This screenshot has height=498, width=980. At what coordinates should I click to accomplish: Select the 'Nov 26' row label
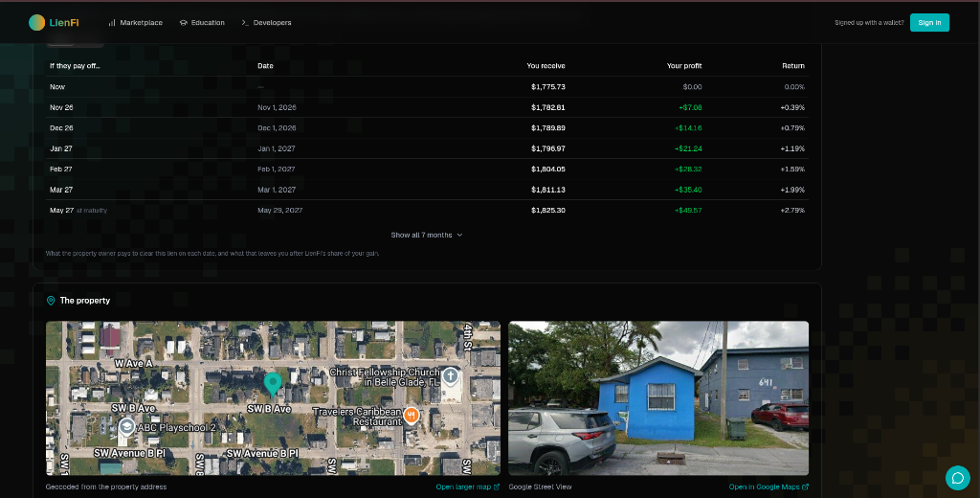click(61, 107)
